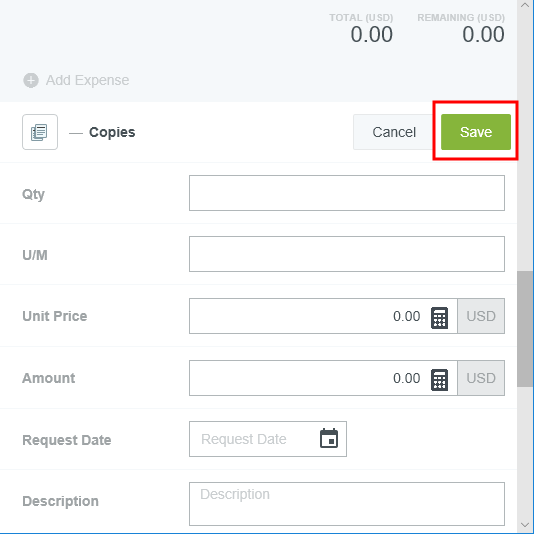Save the Copies expense

pos(476,132)
